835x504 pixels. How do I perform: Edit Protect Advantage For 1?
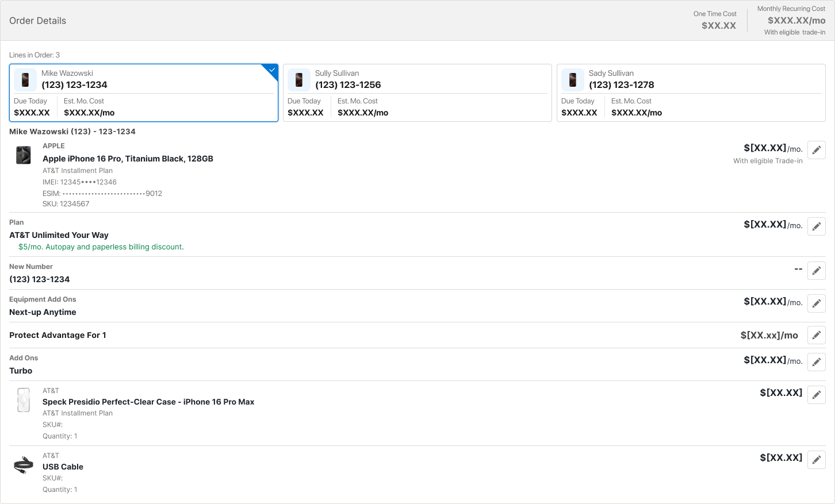(x=817, y=335)
